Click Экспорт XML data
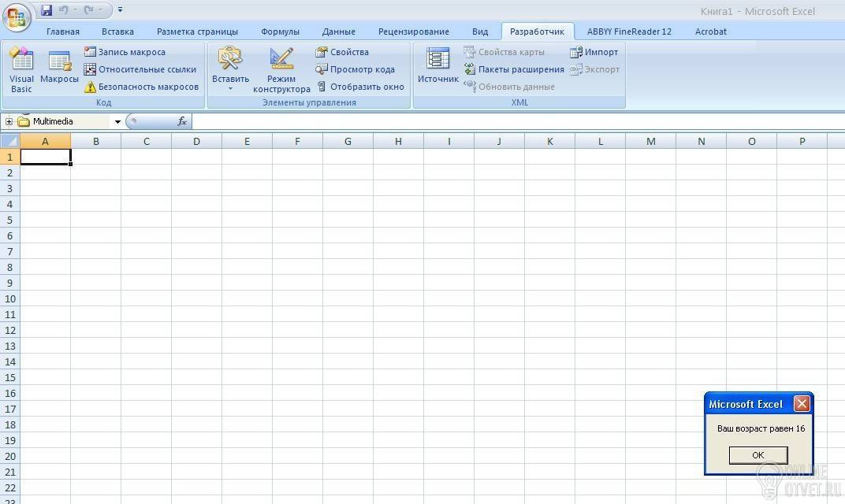845x504 pixels. tap(595, 69)
